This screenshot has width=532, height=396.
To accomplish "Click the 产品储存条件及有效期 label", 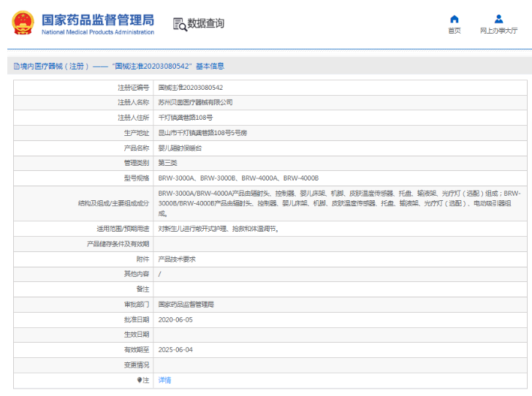I will (118, 244).
